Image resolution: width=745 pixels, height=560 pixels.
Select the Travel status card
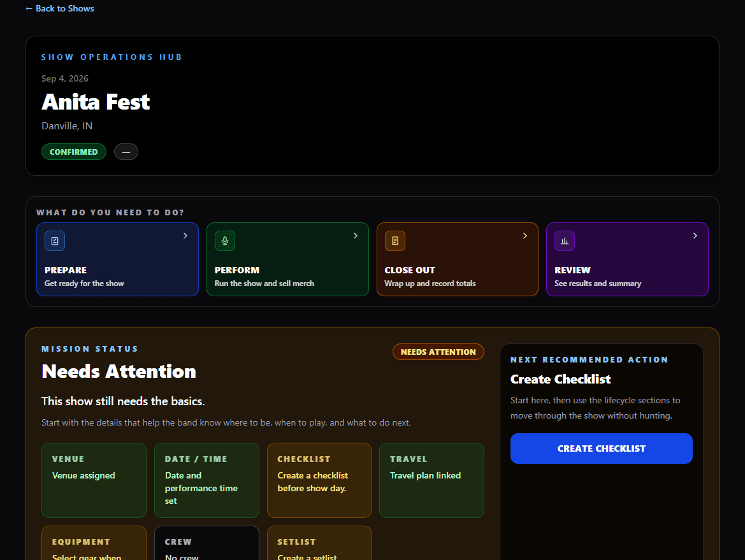tap(432, 480)
